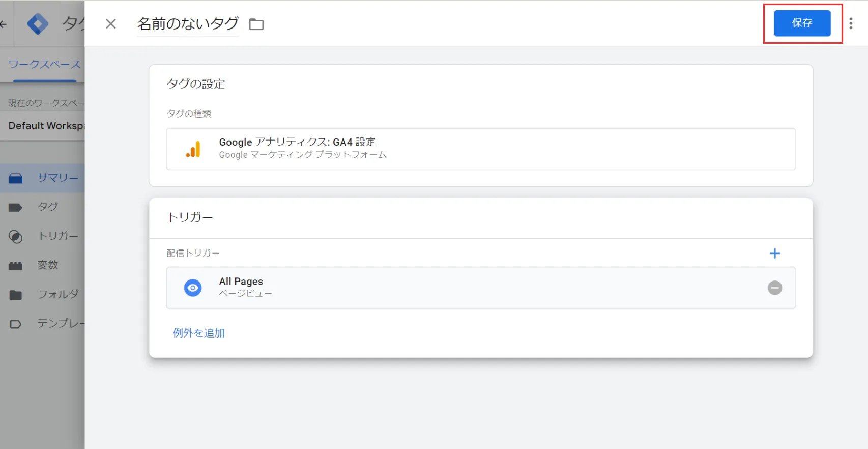Open トリガー in the left sidebar
868x449 pixels.
point(58,236)
